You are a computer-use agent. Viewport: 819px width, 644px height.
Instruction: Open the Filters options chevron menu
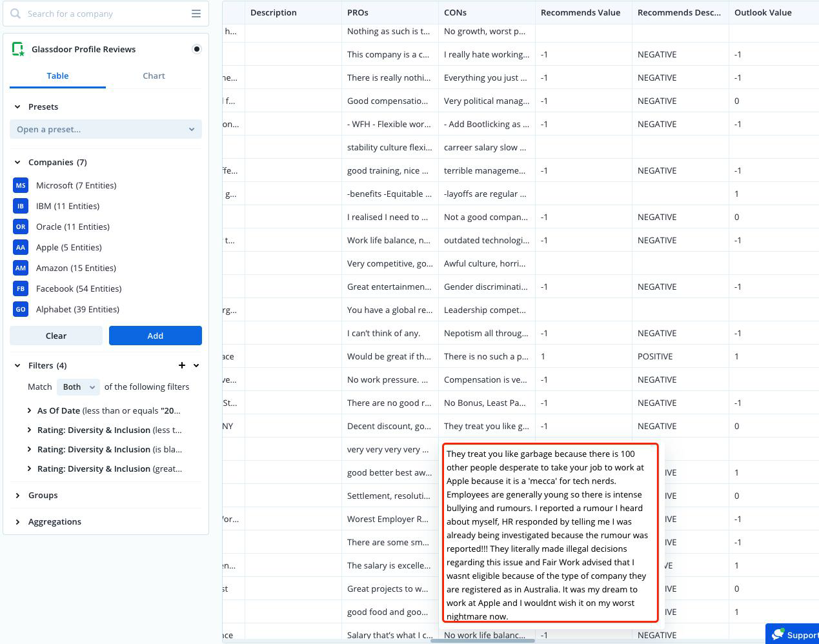click(196, 365)
